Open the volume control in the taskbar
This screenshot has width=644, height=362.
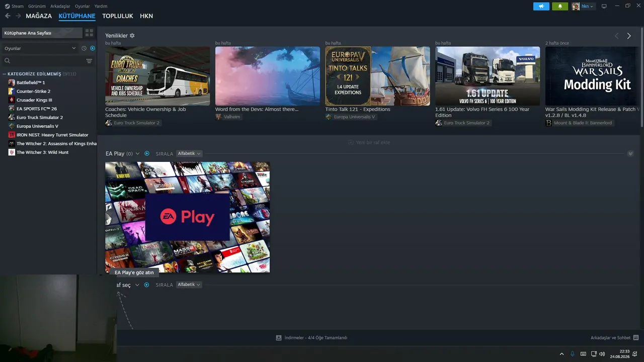602,354
